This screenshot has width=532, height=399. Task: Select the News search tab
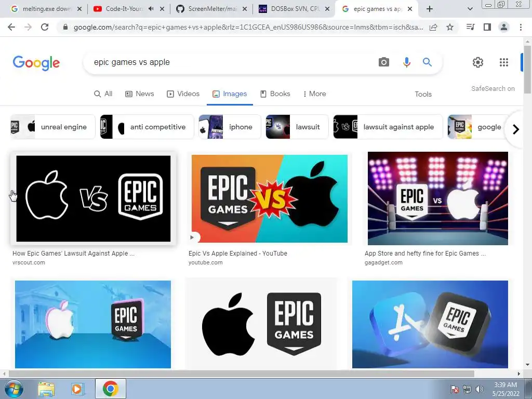(139, 94)
